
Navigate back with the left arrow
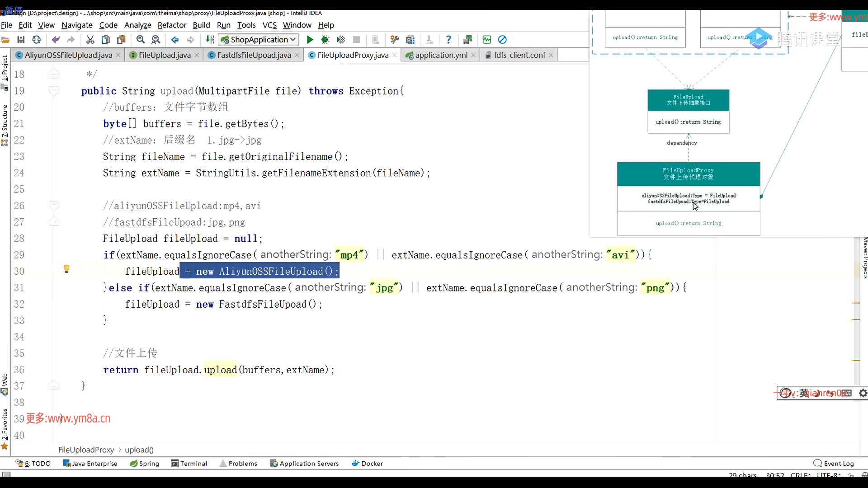(x=175, y=40)
